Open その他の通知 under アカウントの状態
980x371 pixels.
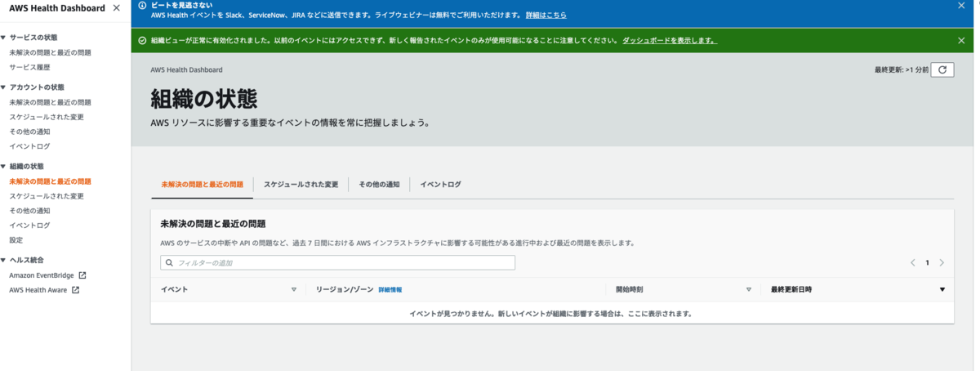pyautogui.click(x=29, y=132)
